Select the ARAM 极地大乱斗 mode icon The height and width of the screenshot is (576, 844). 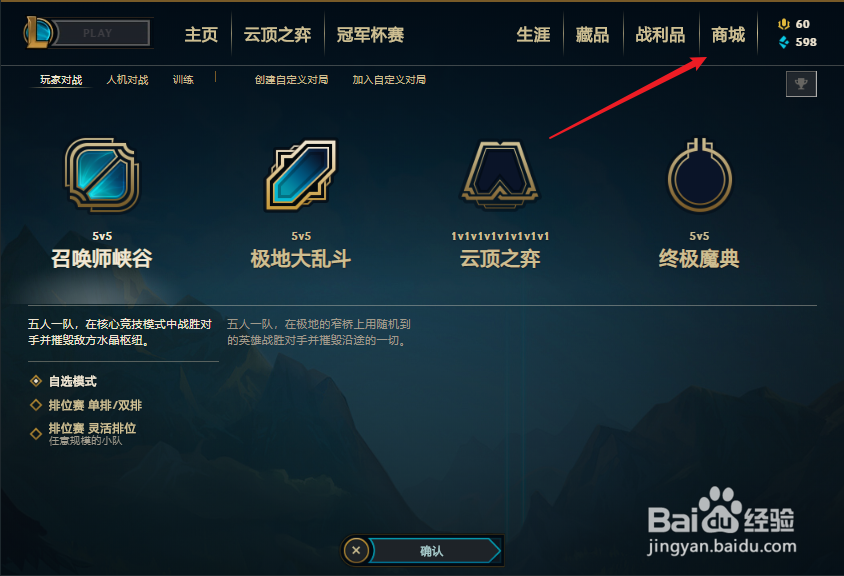(x=301, y=175)
